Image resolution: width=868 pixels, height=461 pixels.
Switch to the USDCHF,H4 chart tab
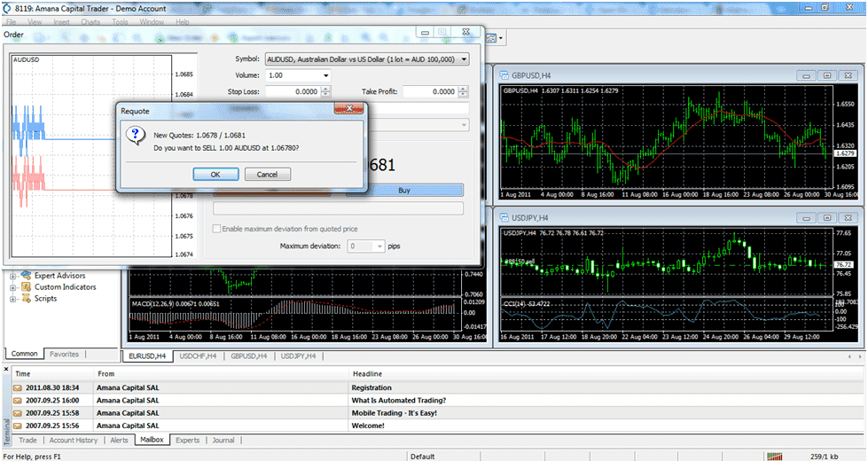[x=199, y=356]
